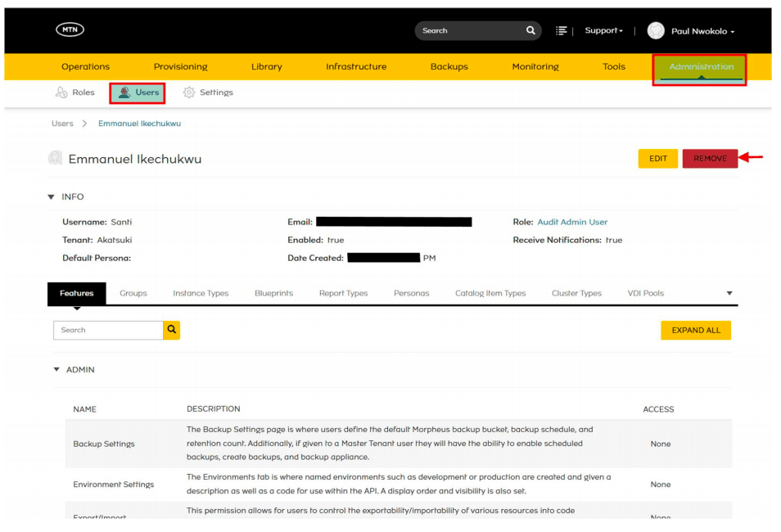Click the Roles icon in the submenu
This screenshot has height=532, width=781.
click(61, 92)
